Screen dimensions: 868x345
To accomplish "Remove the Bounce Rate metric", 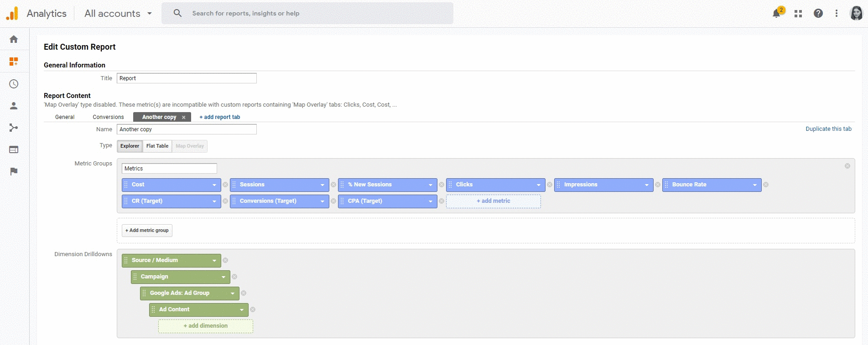I will tap(766, 185).
